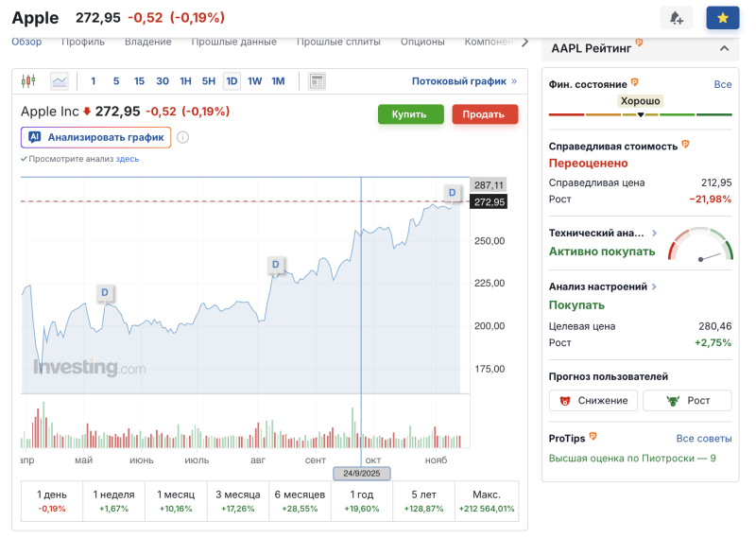Click the green Купить button
Image resolution: width=756 pixels, height=538 pixels.
[x=410, y=114]
